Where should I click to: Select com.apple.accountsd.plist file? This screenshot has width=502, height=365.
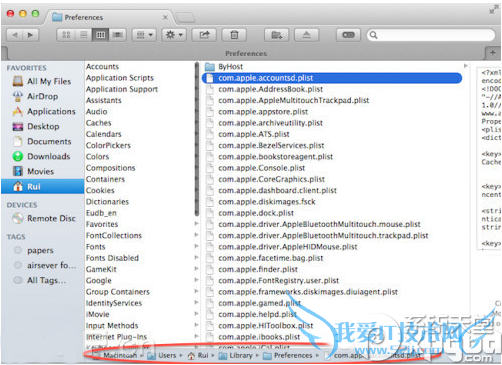coord(332,78)
